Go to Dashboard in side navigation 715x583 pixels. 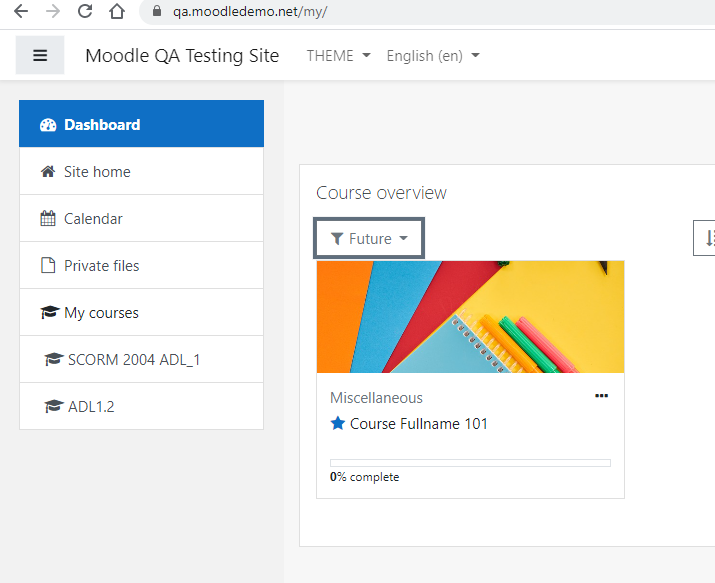click(x=141, y=124)
